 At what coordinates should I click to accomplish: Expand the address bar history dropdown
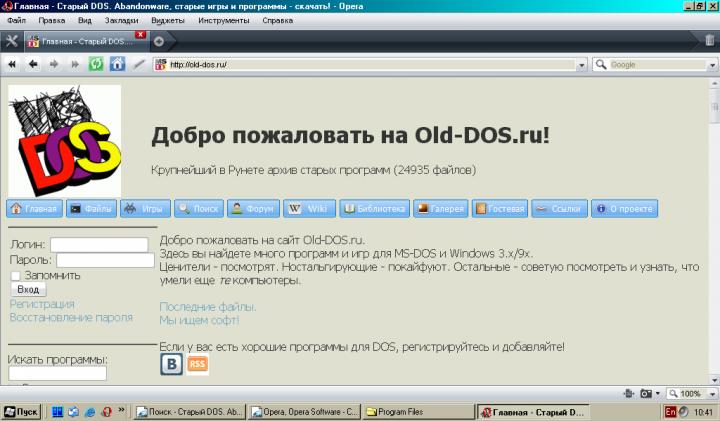[581, 65]
